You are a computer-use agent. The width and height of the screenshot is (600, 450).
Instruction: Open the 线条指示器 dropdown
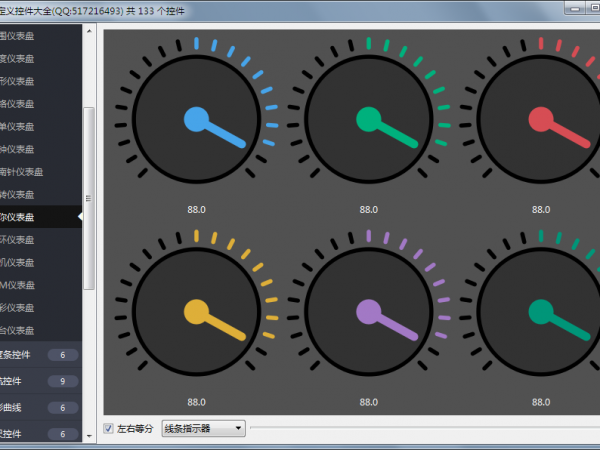(203, 429)
